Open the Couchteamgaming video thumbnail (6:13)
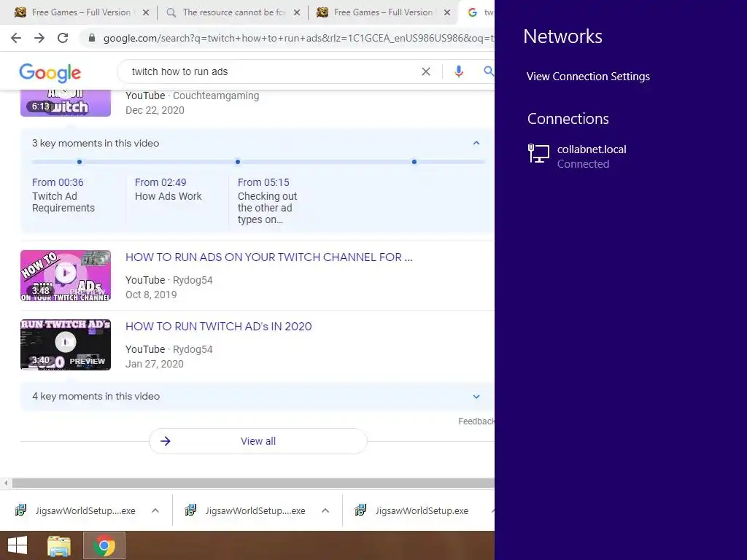This screenshot has height=560, width=747. pyautogui.click(x=66, y=103)
